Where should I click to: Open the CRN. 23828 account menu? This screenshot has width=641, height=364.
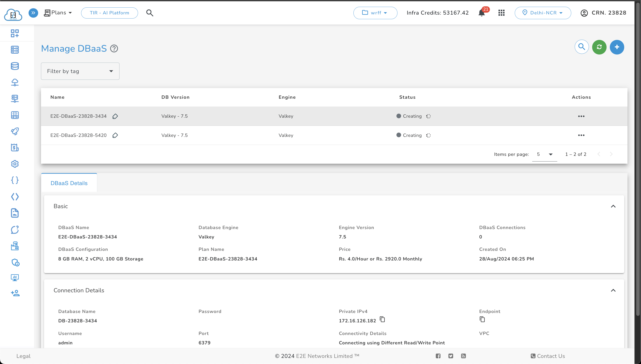603,13
